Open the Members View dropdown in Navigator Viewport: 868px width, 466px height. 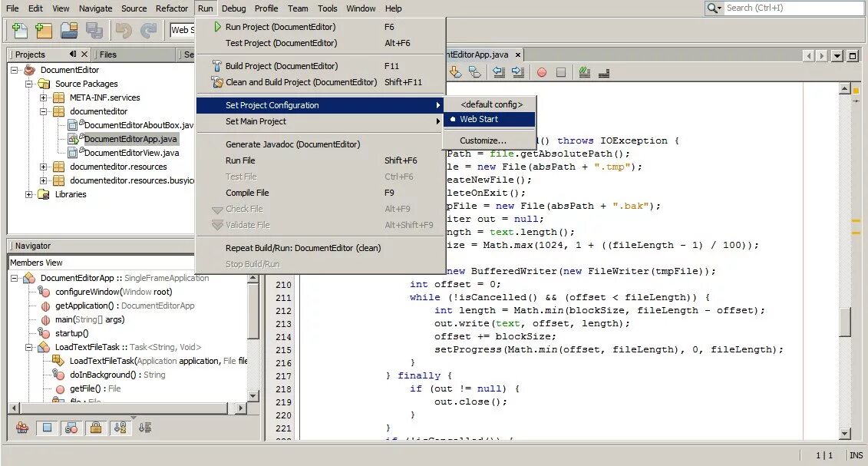pyautogui.click(x=102, y=263)
